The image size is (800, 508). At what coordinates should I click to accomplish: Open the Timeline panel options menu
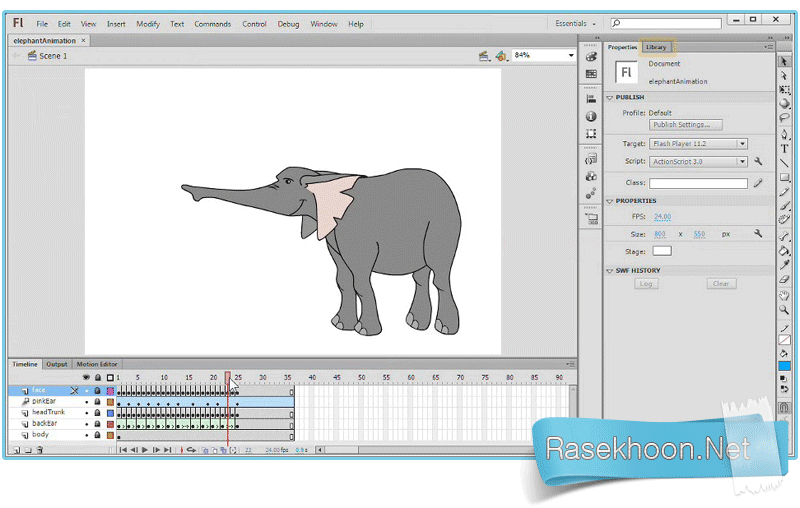coord(570,364)
